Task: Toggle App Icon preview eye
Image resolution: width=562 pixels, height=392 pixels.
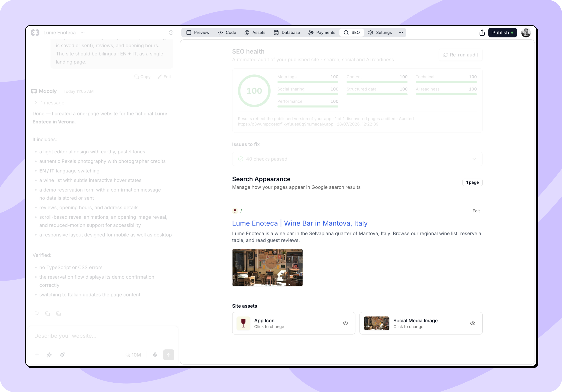Action: (345, 323)
